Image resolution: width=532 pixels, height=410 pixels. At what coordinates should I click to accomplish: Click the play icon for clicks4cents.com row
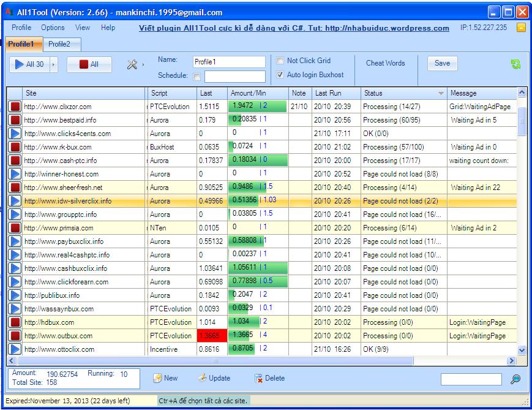click(15, 134)
